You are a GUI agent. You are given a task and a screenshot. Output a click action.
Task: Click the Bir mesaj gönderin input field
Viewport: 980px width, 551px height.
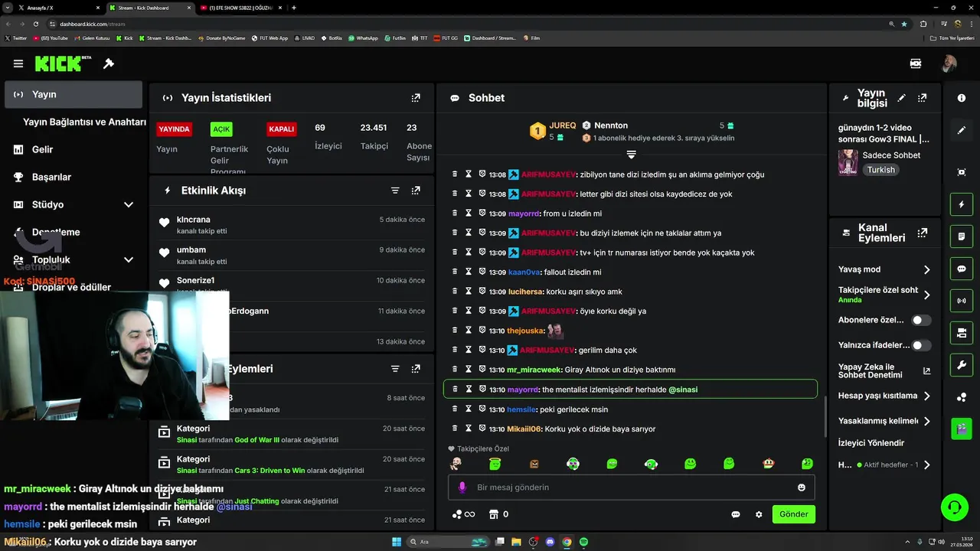coord(631,487)
